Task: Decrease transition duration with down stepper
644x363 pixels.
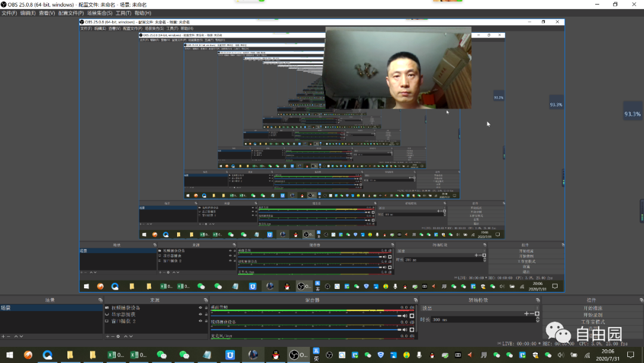Action: click(538, 321)
